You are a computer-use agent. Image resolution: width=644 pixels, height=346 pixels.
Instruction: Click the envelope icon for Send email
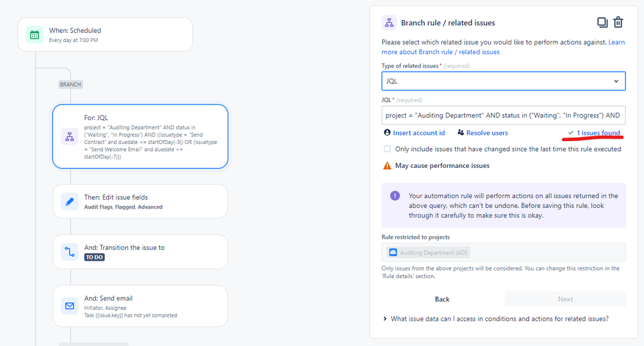coord(70,306)
